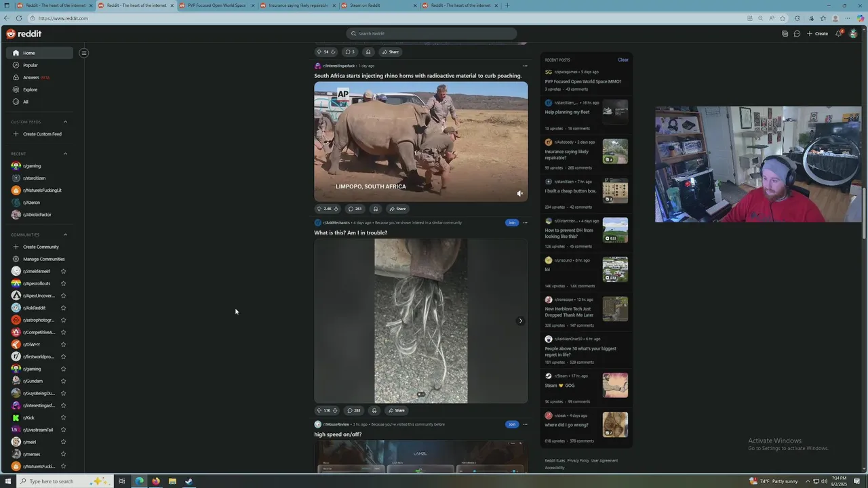Favorite r/DiWHY with the star
The image size is (868, 488).
point(63,344)
